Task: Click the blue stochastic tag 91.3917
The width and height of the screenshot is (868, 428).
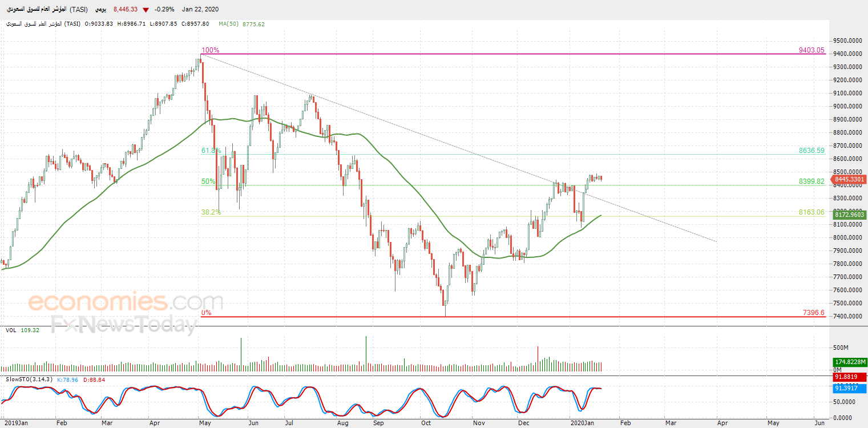Action: 850,388
